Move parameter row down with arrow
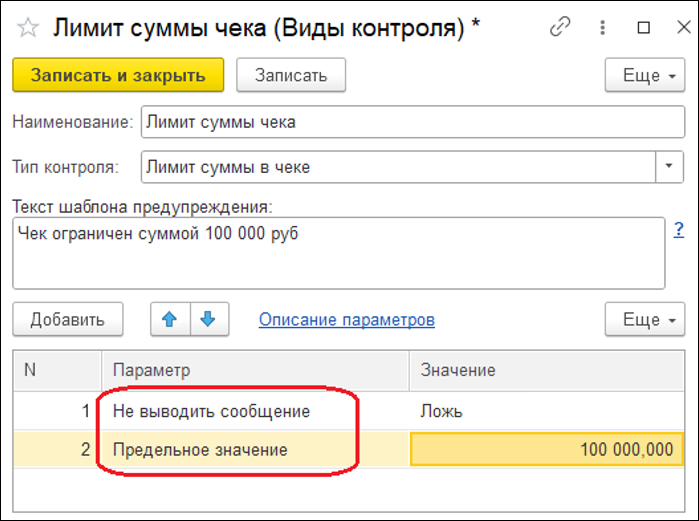699x521 pixels. 208,319
